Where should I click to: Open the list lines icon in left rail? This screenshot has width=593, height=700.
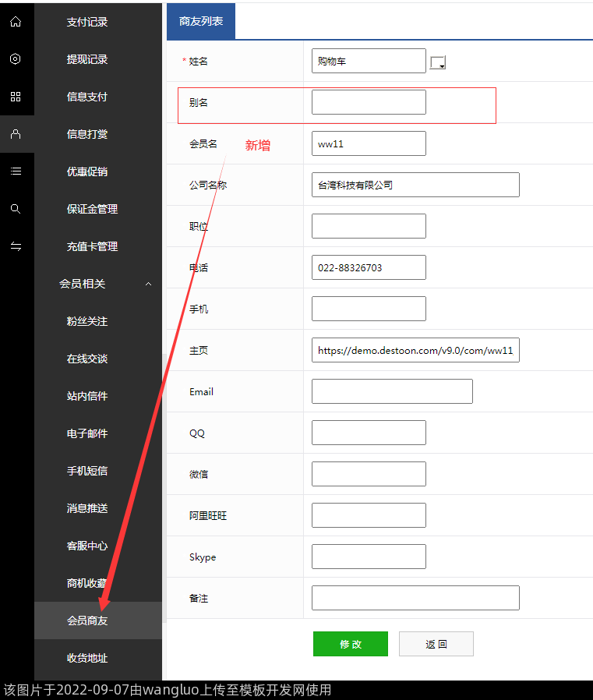pos(16,171)
